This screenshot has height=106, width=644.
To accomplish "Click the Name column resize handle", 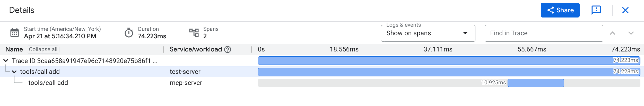I will pyautogui.click(x=164, y=49).
